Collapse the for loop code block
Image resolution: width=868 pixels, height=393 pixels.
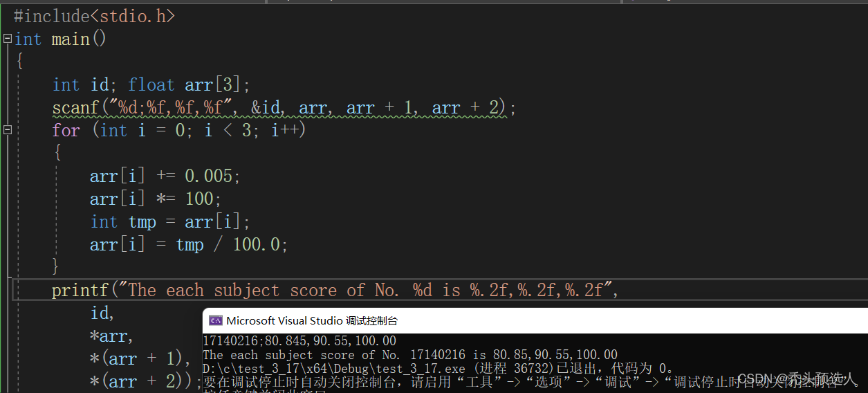(8, 130)
